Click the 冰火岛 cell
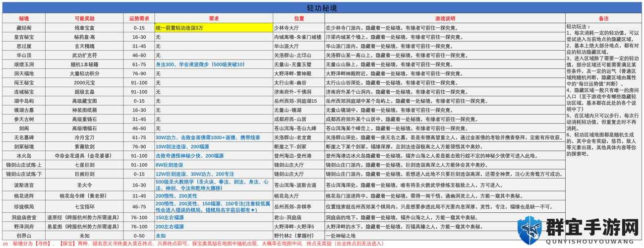Image resolution: width=644 pixels, height=248 pixels. coord(24,156)
